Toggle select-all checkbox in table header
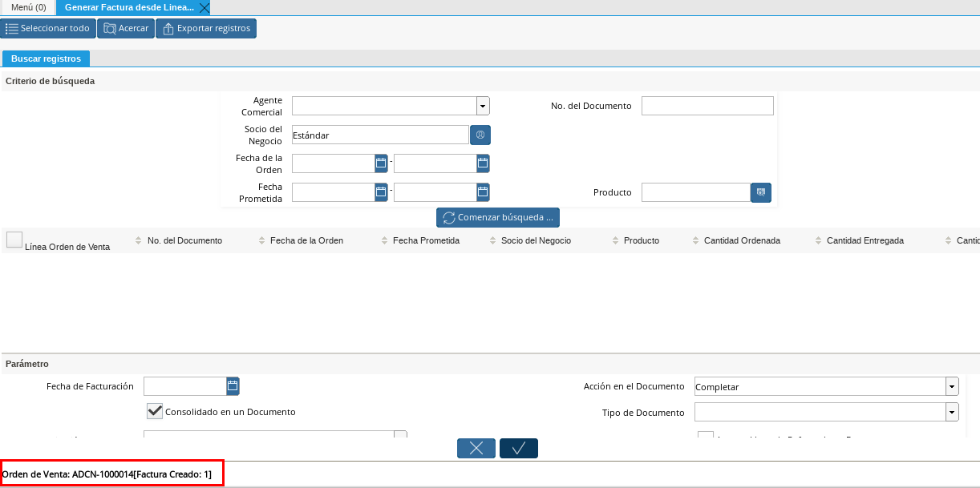The width and height of the screenshot is (980, 488). [x=14, y=240]
